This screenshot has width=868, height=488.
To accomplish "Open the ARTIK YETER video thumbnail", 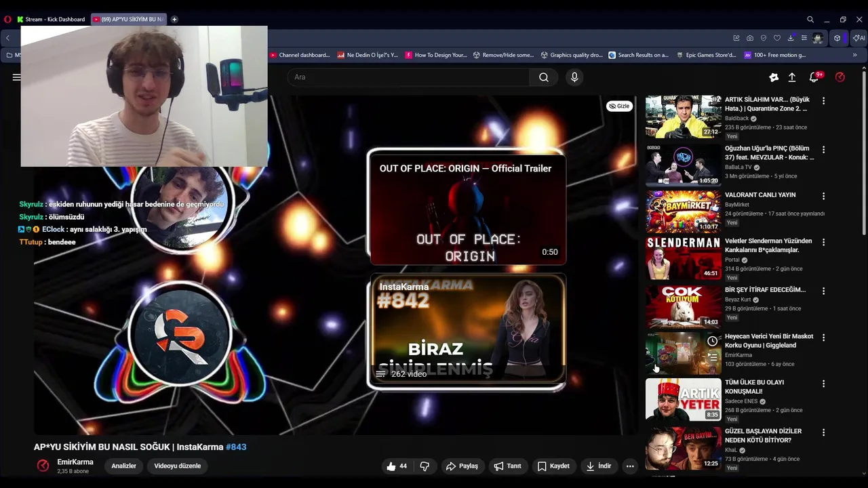I will click(683, 399).
